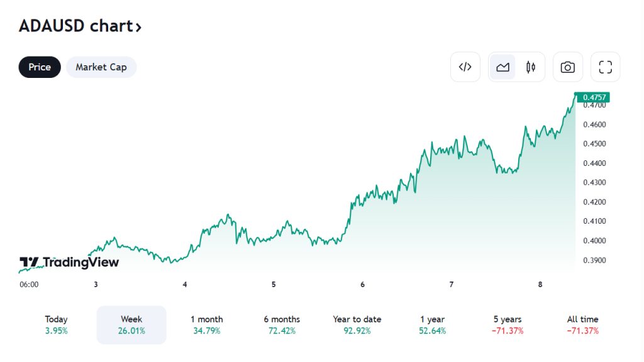Select the Week time range
Image resolution: width=644 pixels, height=362 pixels.
coord(131,325)
